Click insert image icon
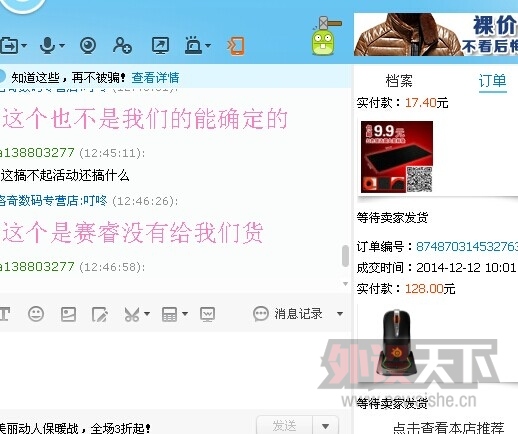 point(68,314)
